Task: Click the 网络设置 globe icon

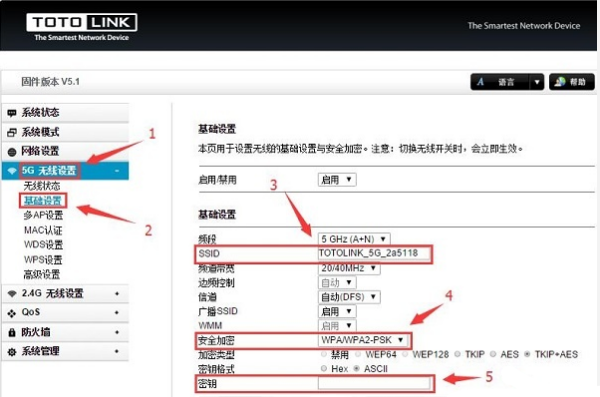Action: (x=12, y=152)
